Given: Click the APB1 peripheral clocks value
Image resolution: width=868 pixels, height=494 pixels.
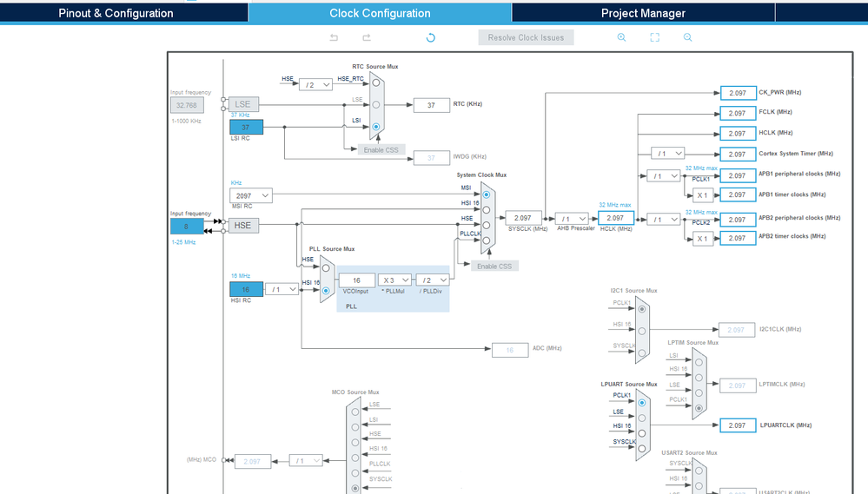Looking at the screenshot, I should coord(738,176).
